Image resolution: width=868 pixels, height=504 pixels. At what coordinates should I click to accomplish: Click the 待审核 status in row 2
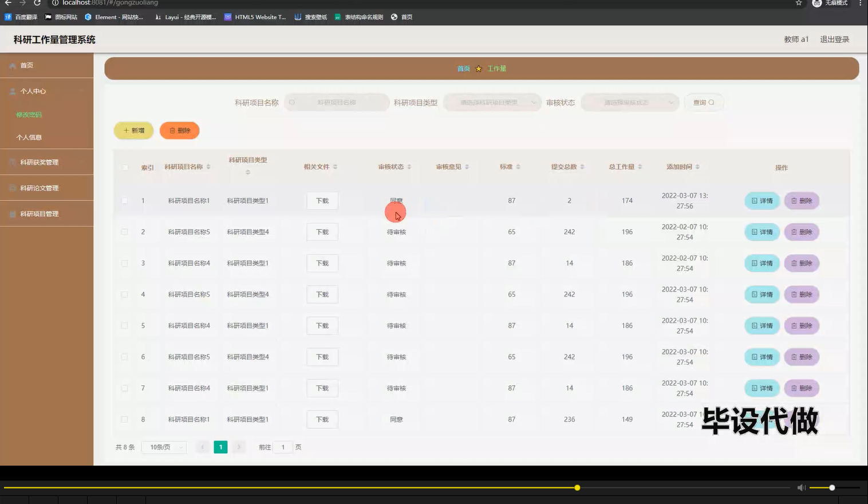(396, 232)
